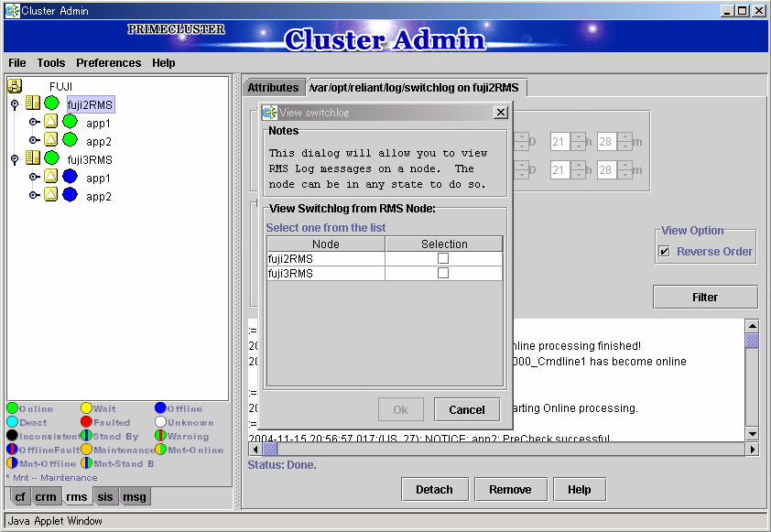The width and height of the screenshot is (771, 532).
Task: Click the application icon for app2 under fuji2RMS
Action: [x=51, y=139]
